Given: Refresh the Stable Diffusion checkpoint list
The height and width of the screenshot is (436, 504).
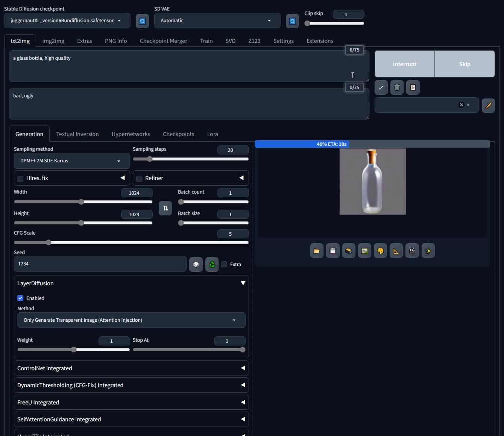Looking at the screenshot, I should pyautogui.click(x=142, y=21).
